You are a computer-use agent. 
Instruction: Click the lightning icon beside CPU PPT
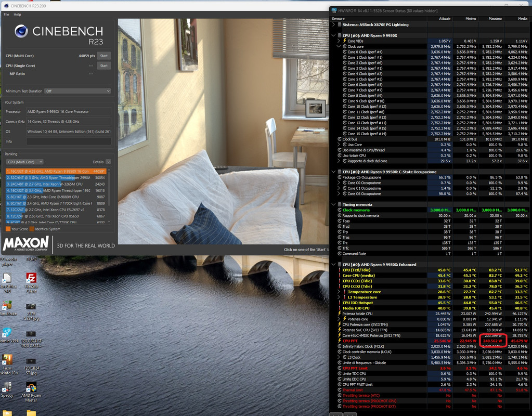point(340,341)
